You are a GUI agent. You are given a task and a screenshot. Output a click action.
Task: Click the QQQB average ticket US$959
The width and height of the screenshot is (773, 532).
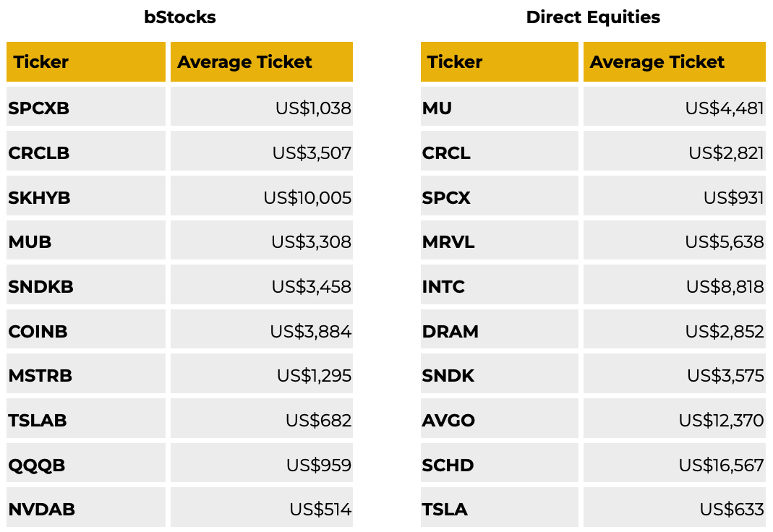click(x=262, y=463)
